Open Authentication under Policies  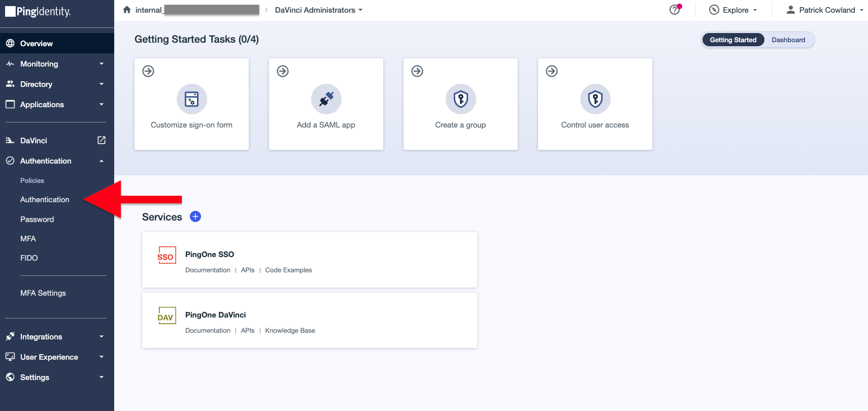point(45,200)
